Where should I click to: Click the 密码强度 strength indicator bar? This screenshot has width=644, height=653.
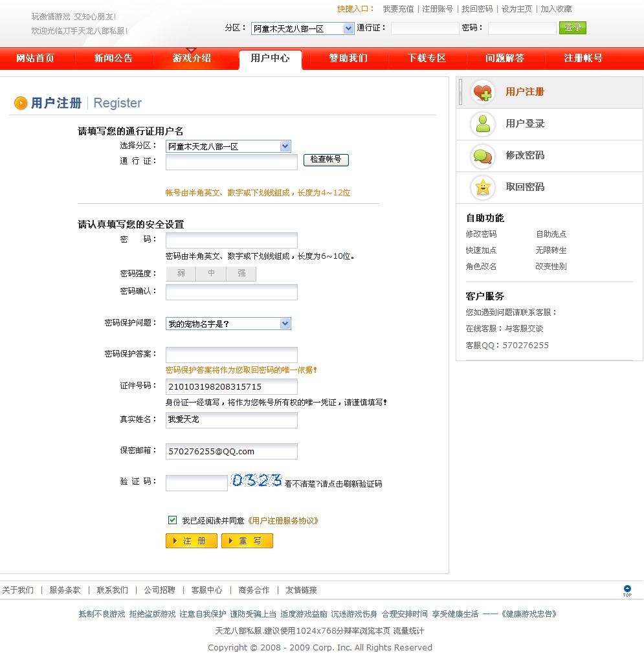[211, 274]
